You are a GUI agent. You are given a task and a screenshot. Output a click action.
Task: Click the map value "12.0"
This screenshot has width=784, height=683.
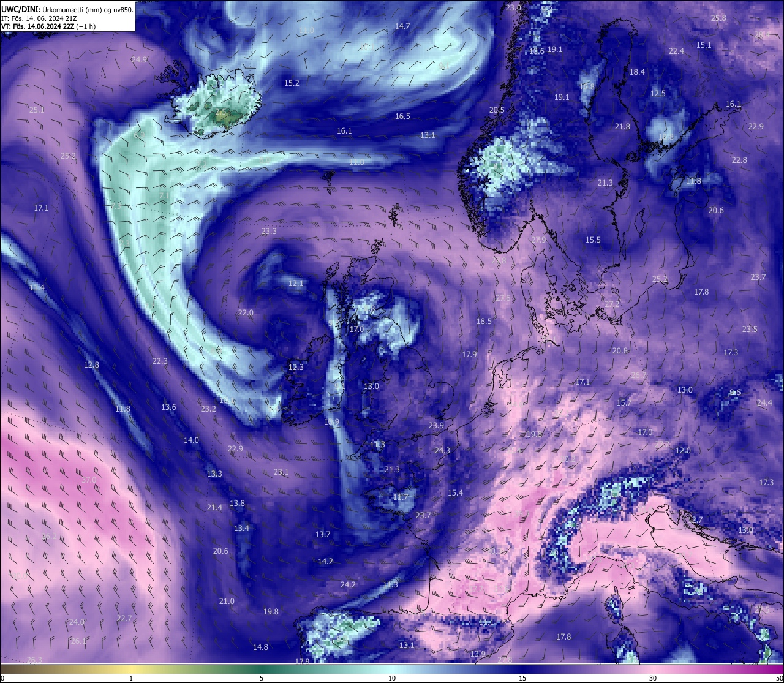[x=683, y=450]
